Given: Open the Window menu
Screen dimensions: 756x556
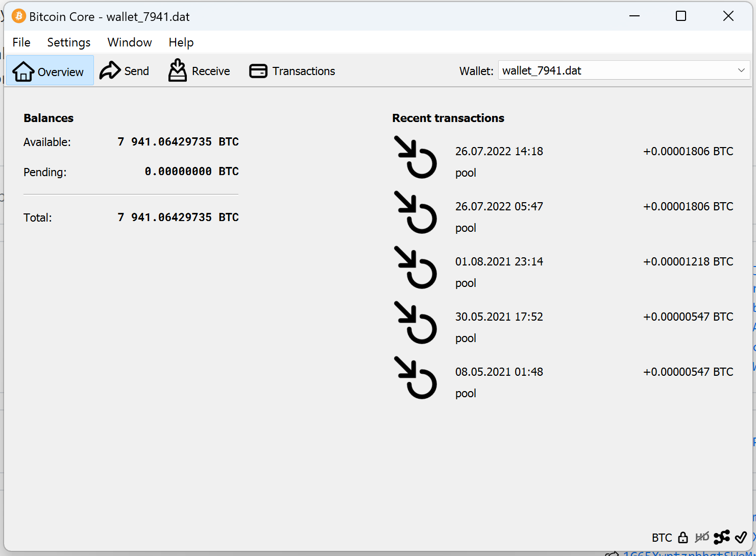Looking at the screenshot, I should (x=130, y=42).
